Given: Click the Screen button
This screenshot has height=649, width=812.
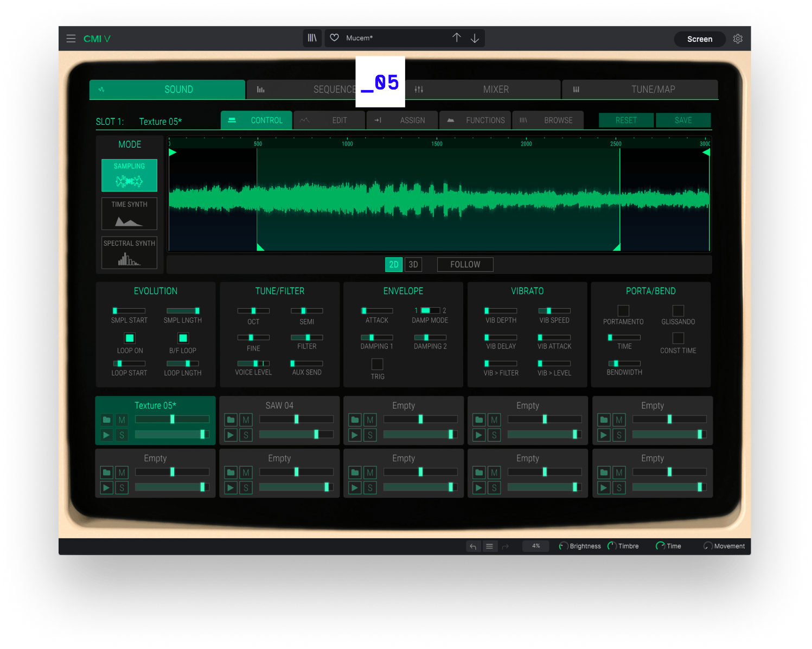Looking at the screenshot, I should [700, 39].
